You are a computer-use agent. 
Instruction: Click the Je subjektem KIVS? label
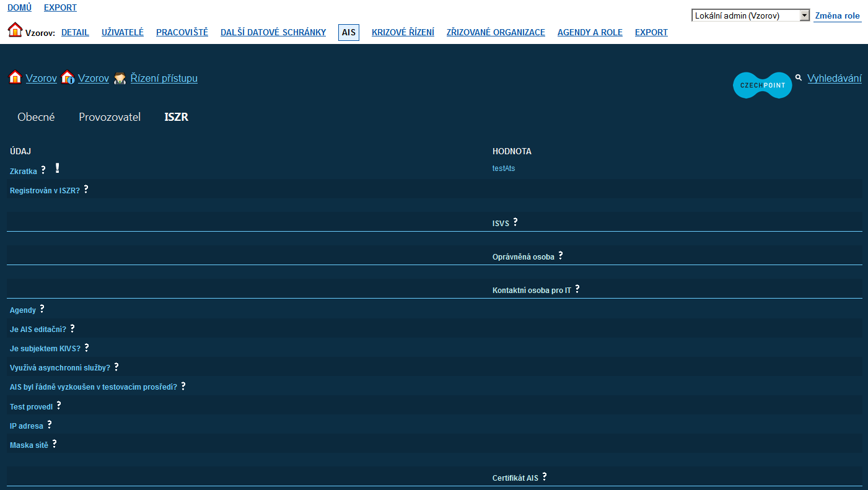[x=45, y=349]
